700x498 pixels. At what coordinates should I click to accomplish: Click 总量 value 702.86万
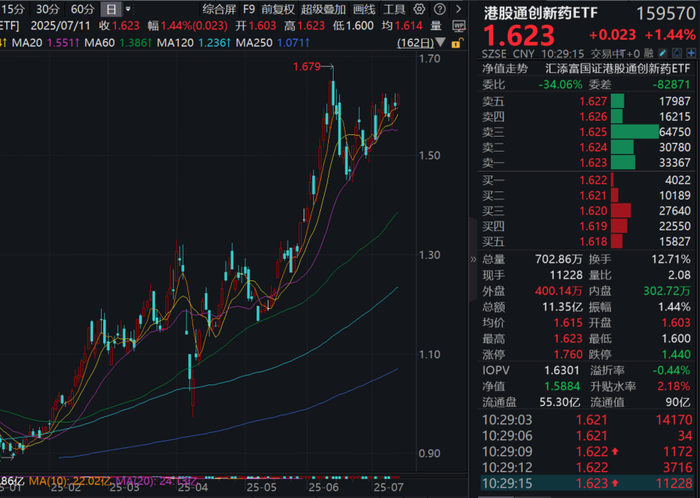[558, 259]
